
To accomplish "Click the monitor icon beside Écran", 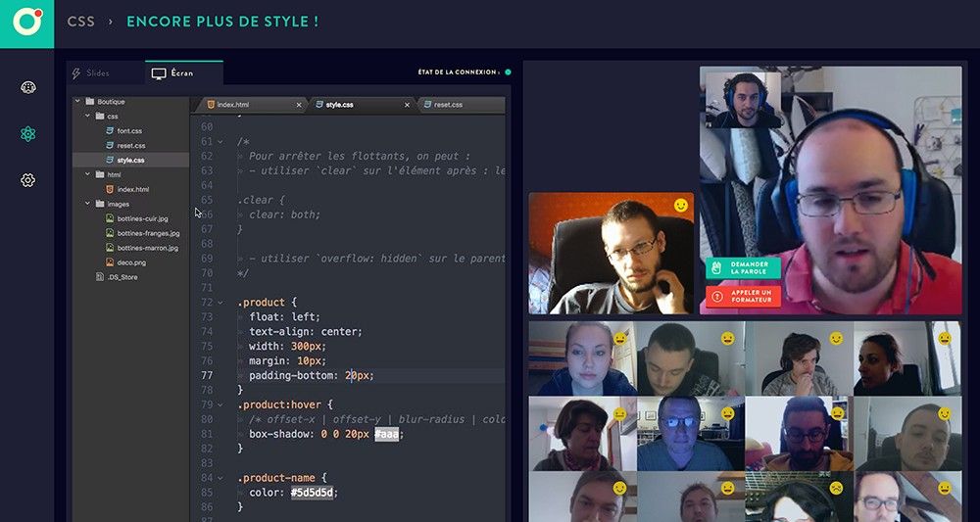I will coord(159,73).
